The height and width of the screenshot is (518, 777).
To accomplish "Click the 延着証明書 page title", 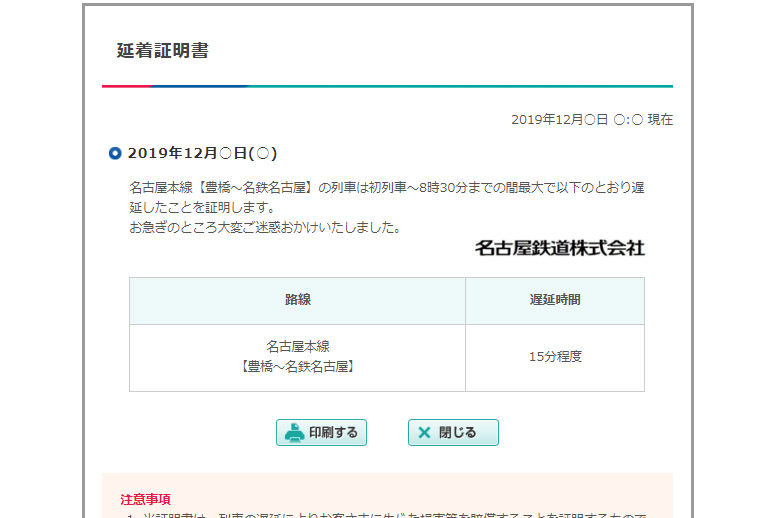I will [x=163, y=51].
